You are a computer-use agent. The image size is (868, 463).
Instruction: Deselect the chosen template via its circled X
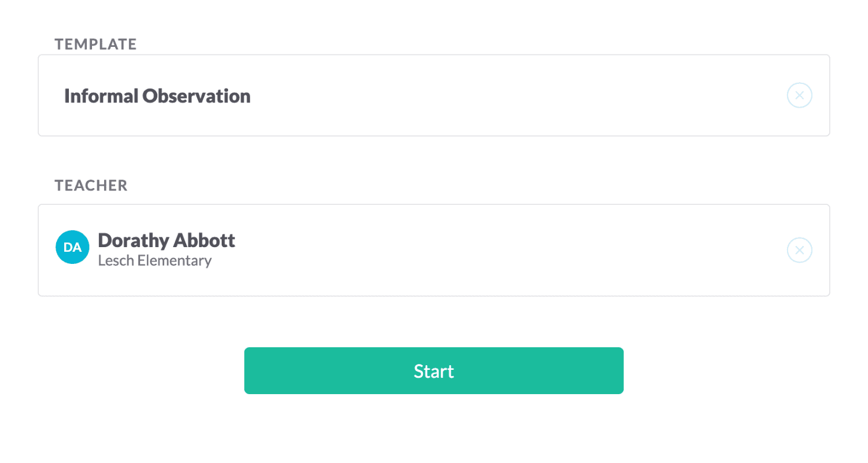point(799,95)
